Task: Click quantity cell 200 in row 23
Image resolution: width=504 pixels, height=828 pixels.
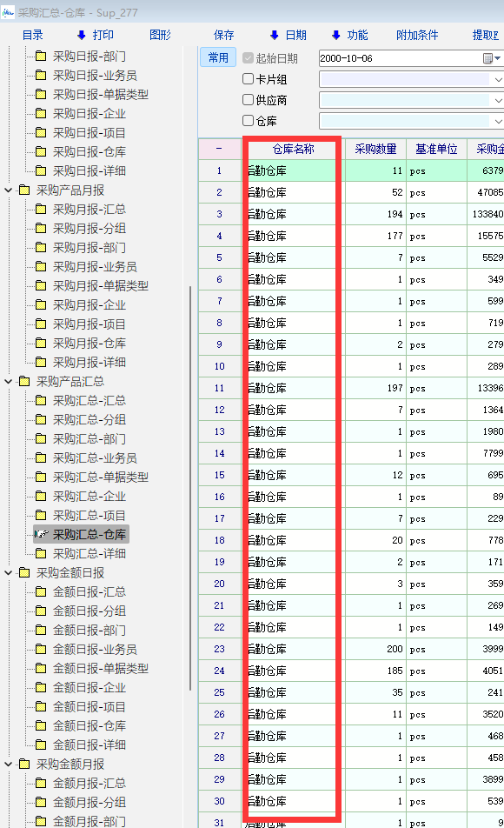Action: click(x=375, y=649)
